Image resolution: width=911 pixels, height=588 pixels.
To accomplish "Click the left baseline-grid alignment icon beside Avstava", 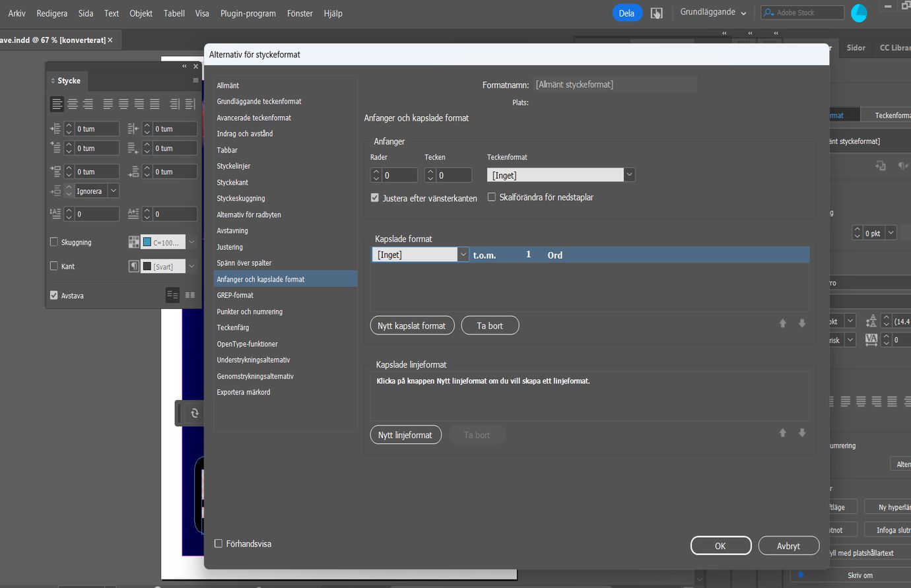I will click(172, 295).
